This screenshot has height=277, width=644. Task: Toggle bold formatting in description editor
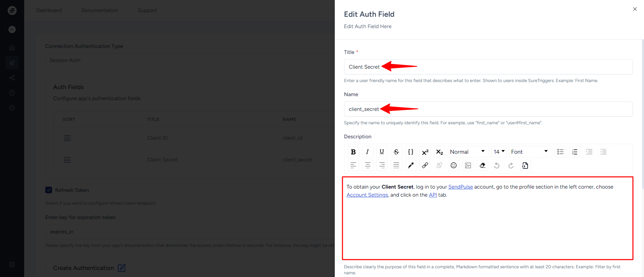click(353, 152)
